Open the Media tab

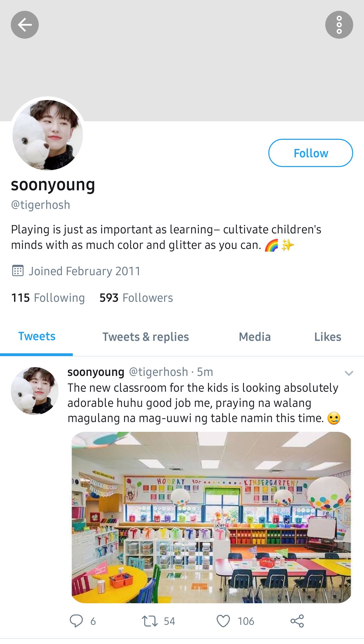tap(255, 337)
